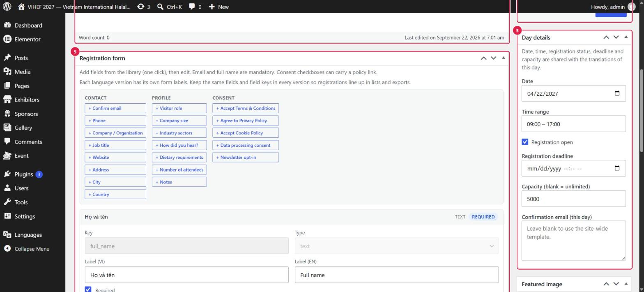Move the Registration form panel up
Viewport: 644px width, 292px height.
[x=483, y=58]
